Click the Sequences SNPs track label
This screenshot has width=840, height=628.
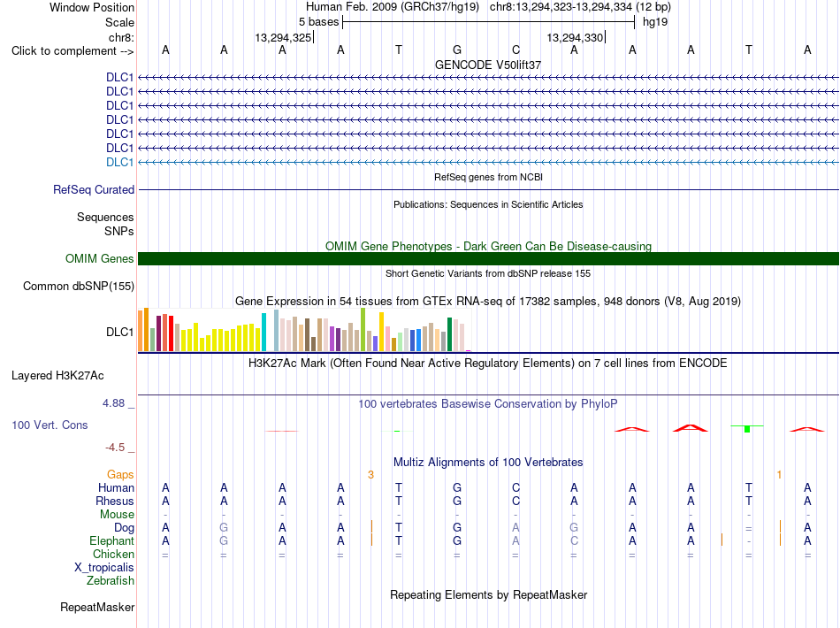(x=105, y=224)
